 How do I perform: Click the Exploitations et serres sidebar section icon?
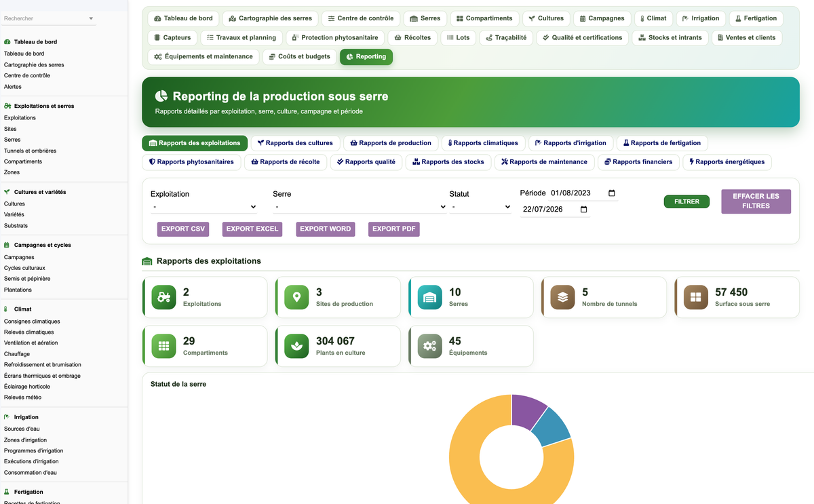tap(7, 106)
